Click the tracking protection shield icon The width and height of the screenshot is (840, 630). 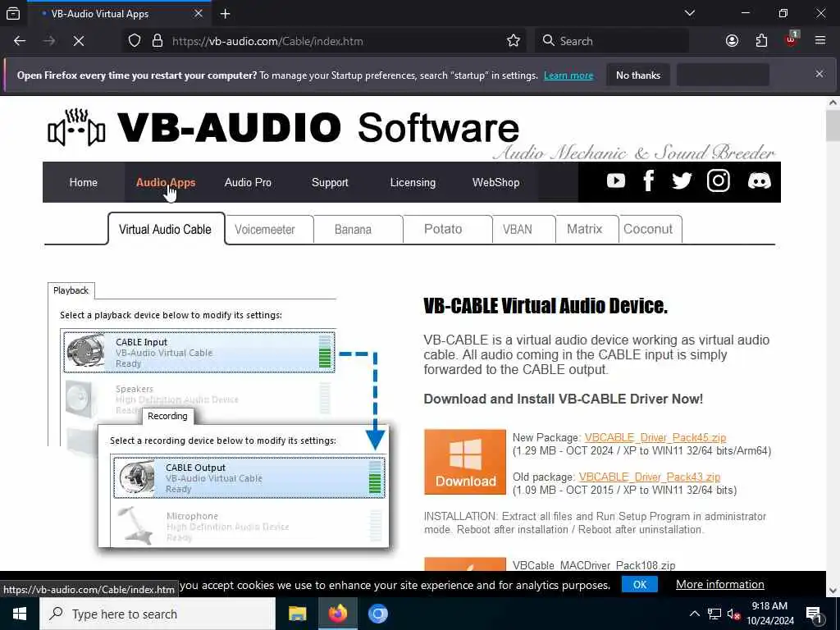pyautogui.click(x=135, y=41)
